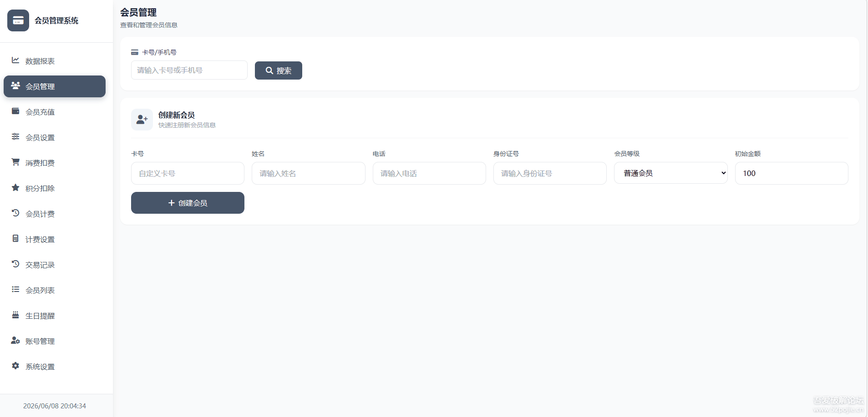Click the history icon beside 交易记录
868x417 pixels.
pos(15,264)
